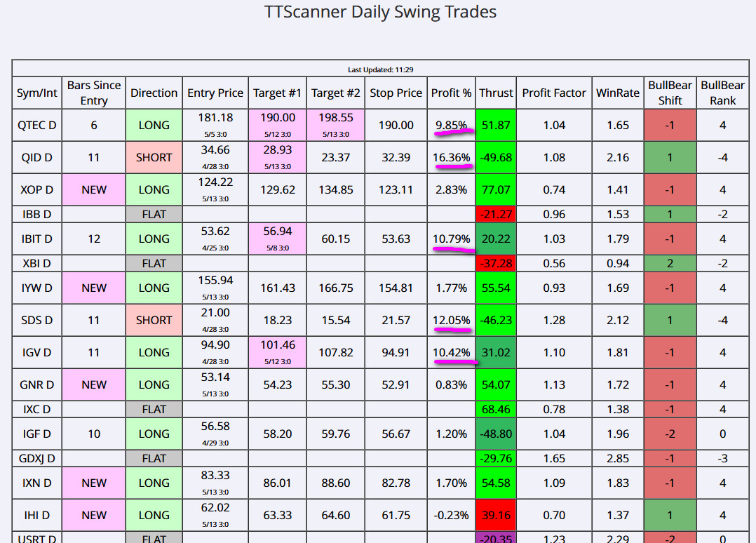The image size is (756, 543).
Task: Sort by the Profit % column header
Action: [x=451, y=93]
